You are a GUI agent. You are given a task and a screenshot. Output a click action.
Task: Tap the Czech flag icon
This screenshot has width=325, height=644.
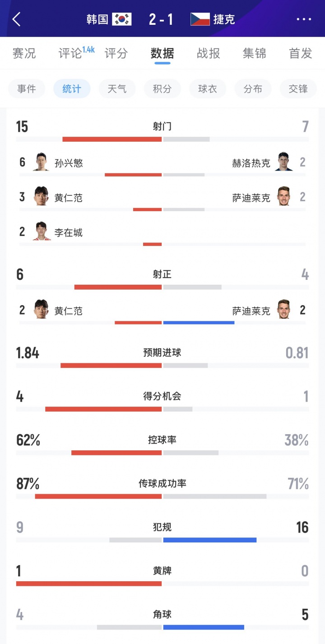click(x=200, y=19)
